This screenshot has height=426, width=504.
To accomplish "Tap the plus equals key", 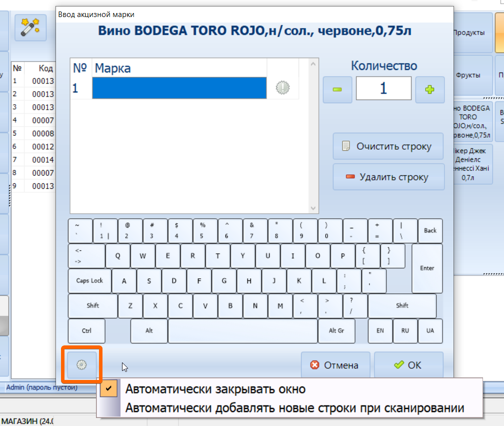I will pyautogui.click(x=380, y=231).
